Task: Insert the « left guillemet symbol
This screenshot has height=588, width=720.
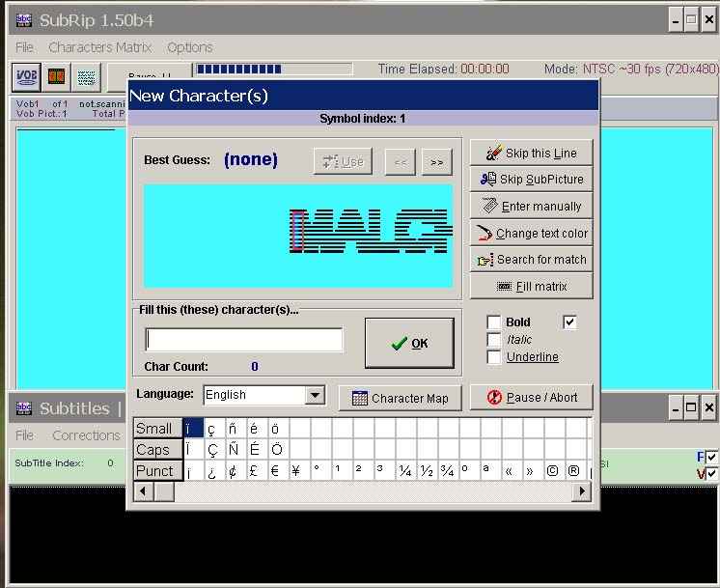Action: tap(512, 470)
